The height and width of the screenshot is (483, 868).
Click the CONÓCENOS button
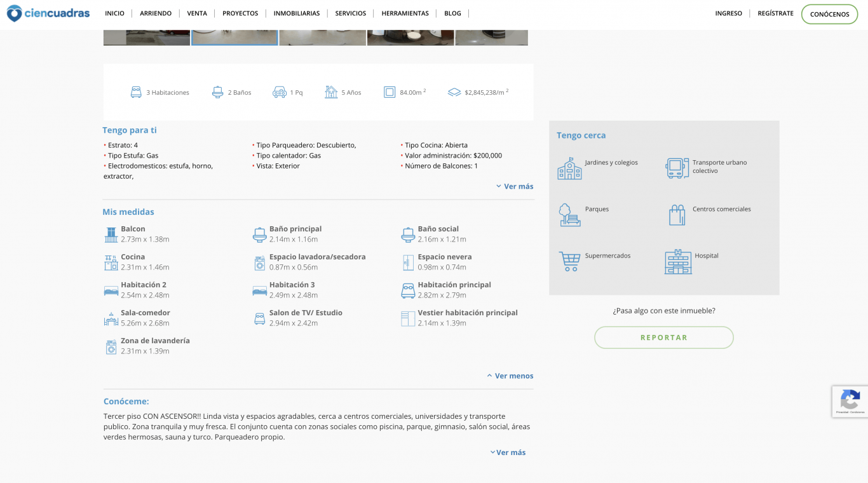click(x=829, y=14)
